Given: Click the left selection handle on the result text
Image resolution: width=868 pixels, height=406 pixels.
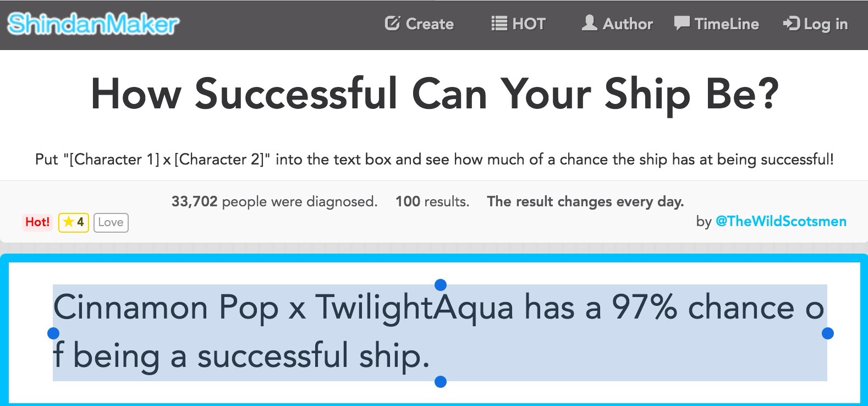Looking at the screenshot, I should click(x=53, y=333).
